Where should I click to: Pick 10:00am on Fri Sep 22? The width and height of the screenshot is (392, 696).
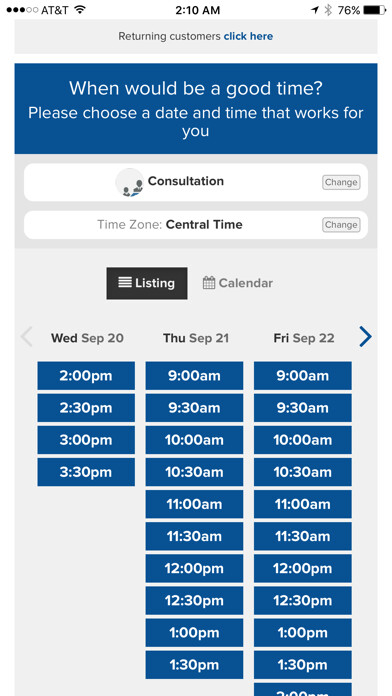point(303,440)
